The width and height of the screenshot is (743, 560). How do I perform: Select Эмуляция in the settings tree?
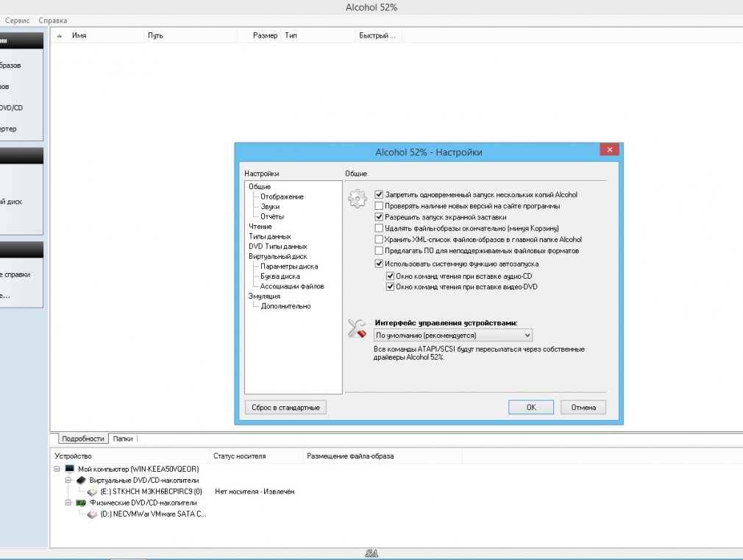(x=264, y=296)
